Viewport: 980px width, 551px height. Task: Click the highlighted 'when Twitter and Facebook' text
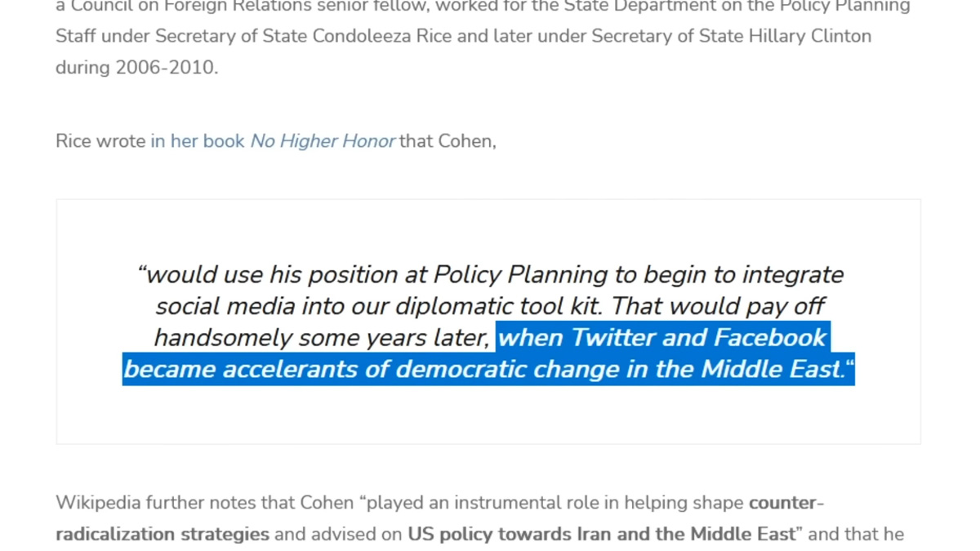click(x=662, y=337)
